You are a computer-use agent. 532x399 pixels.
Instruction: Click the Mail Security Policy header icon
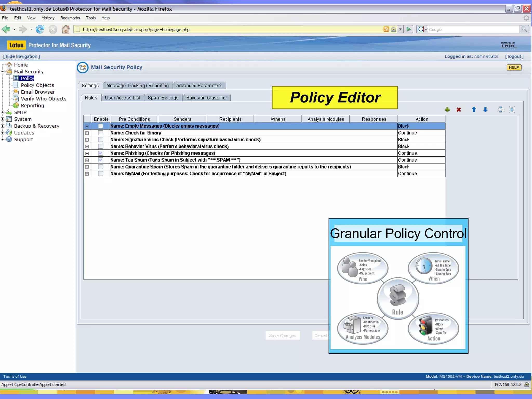[83, 68]
